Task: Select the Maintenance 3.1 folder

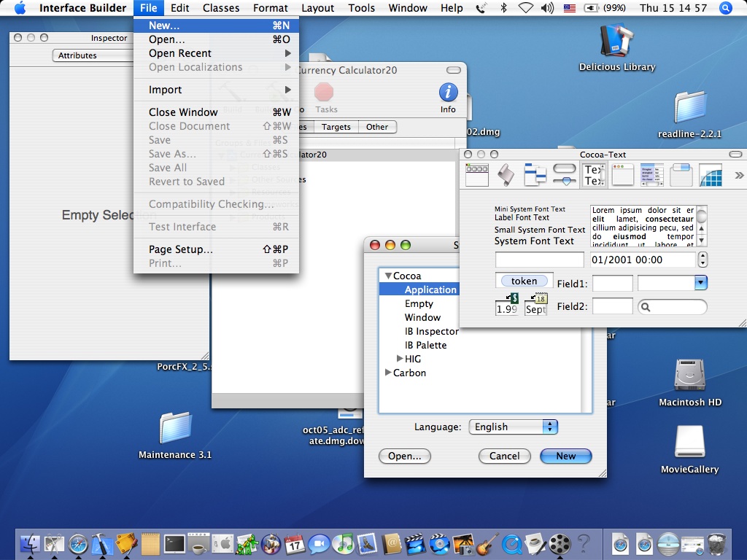Action: pos(175,427)
